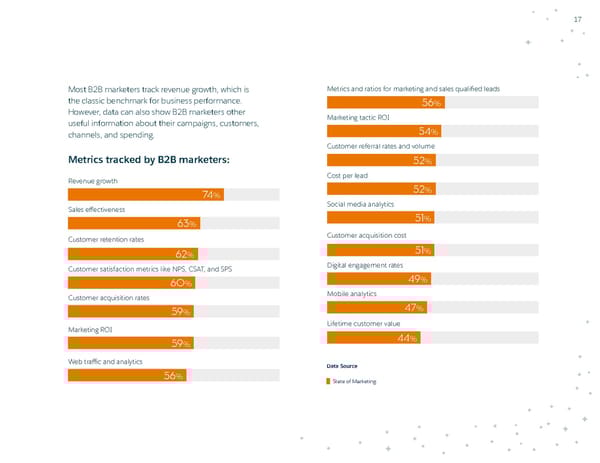This screenshot has width=600, height=463.
Task: Click the Customer retention rates 62% bar
Action: [x=132, y=253]
